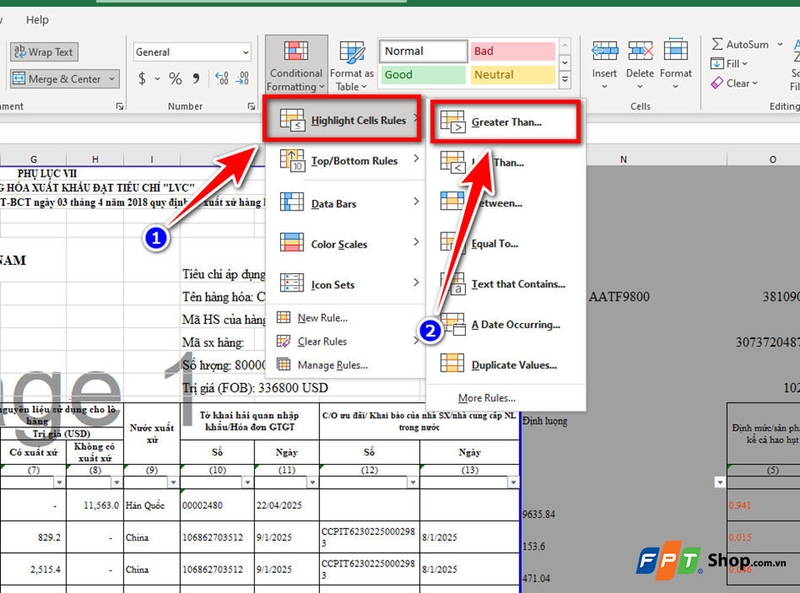Click cell containing Hàn Quốc
Screen dimensions: 800x593
coord(152,505)
